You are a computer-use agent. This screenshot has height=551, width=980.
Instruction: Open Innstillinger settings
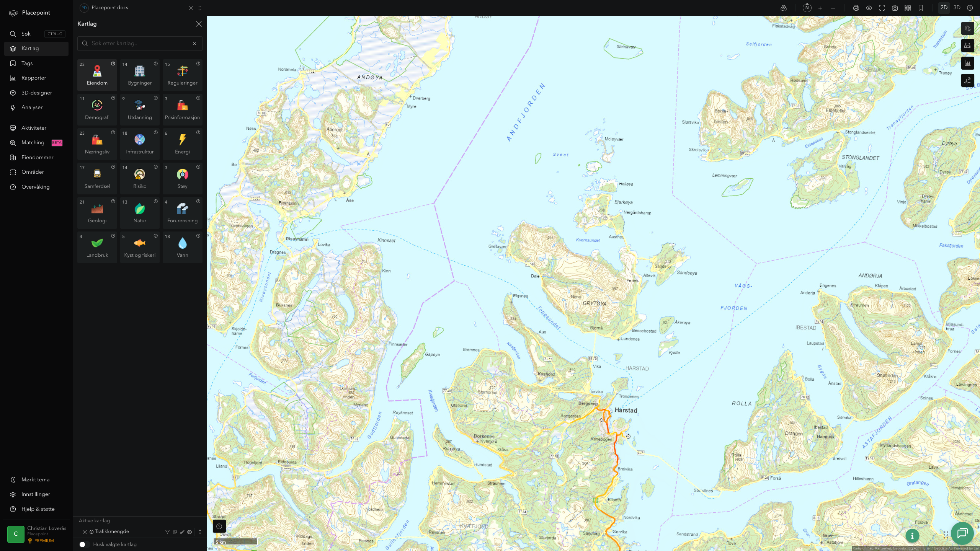coord(36,494)
